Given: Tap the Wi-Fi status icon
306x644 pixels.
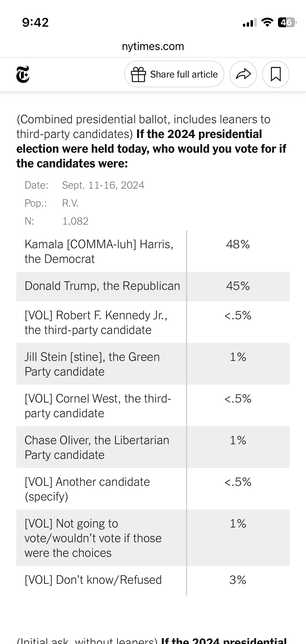Looking at the screenshot, I should click(x=267, y=22).
